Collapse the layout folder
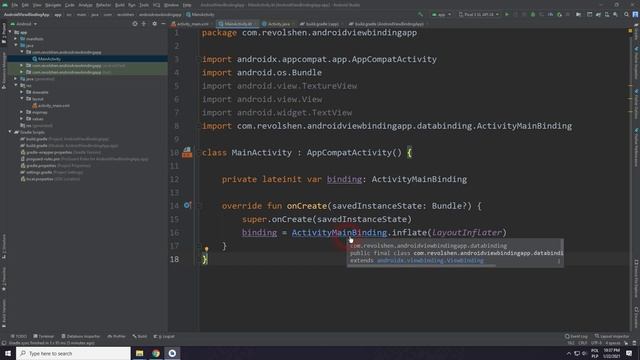The image size is (640, 360). coord(22,99)
